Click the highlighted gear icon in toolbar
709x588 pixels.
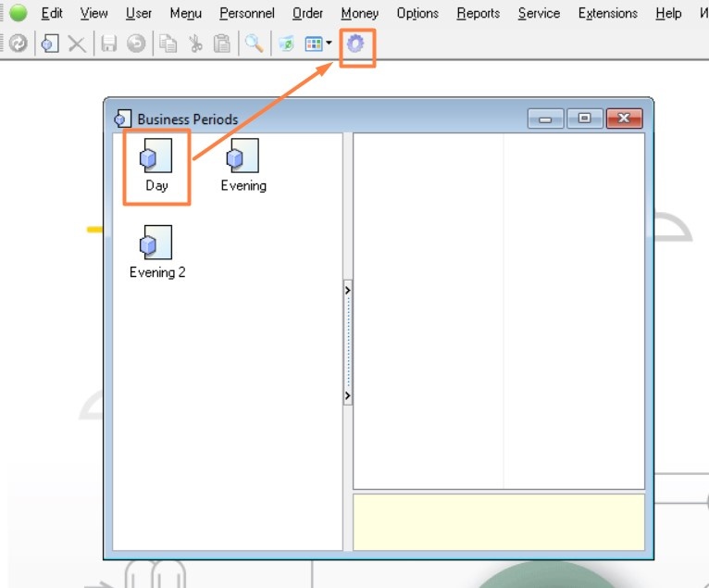[355, 44]
